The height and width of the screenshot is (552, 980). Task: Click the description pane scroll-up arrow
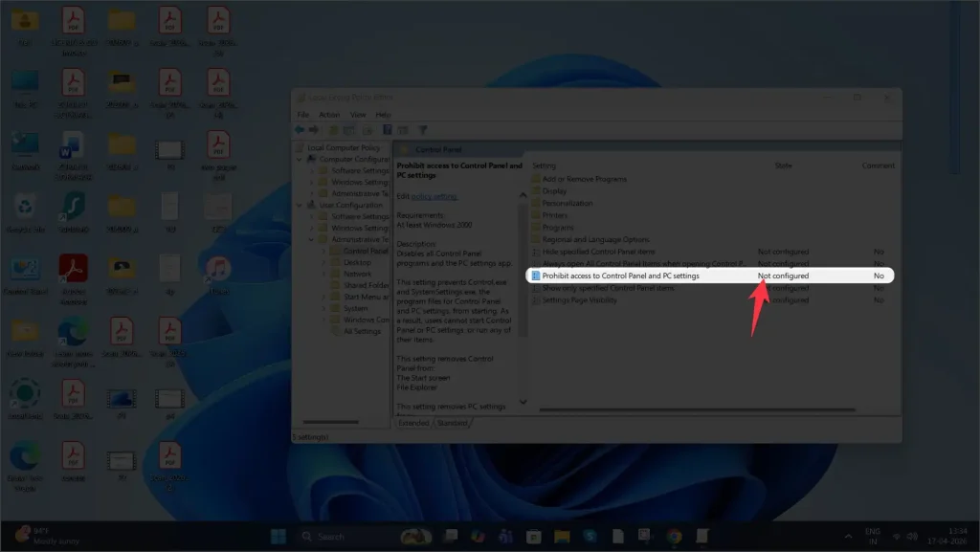point(523,195)
